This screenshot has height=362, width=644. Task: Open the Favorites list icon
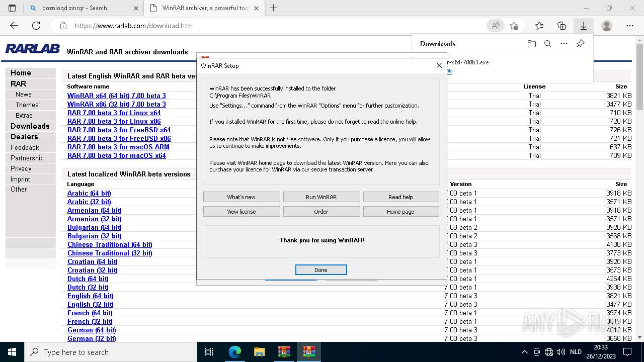pyautogui.click(x=539, y=26)
